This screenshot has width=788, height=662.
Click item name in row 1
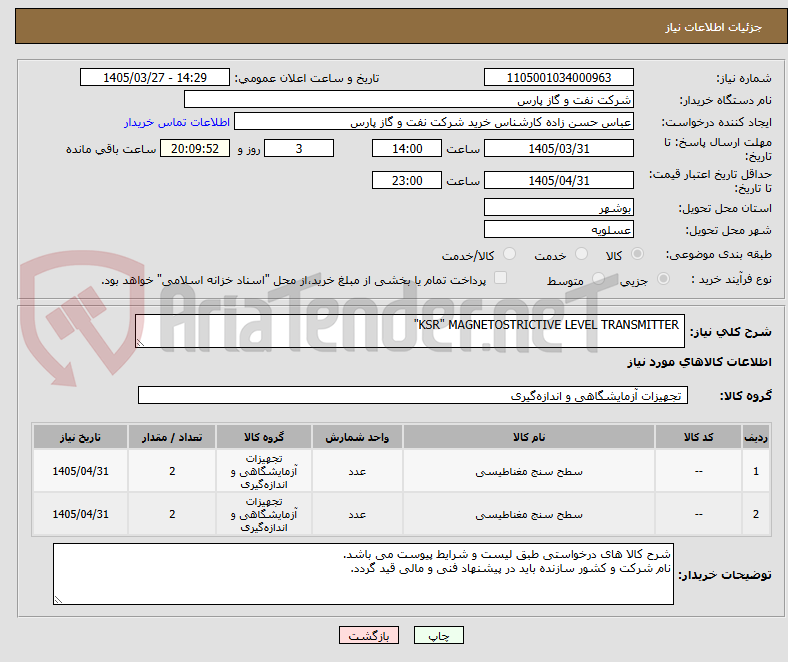click(x=529, y=471)
